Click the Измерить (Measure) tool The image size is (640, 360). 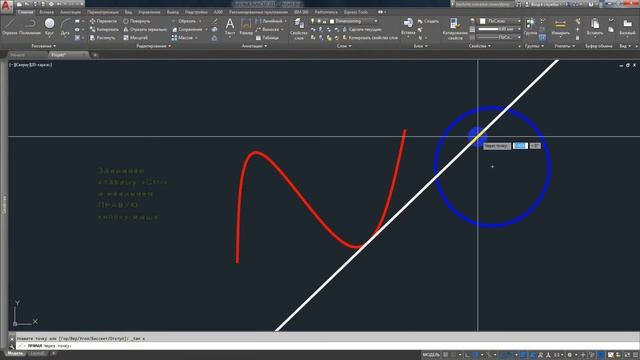click(x=560, y=27)
